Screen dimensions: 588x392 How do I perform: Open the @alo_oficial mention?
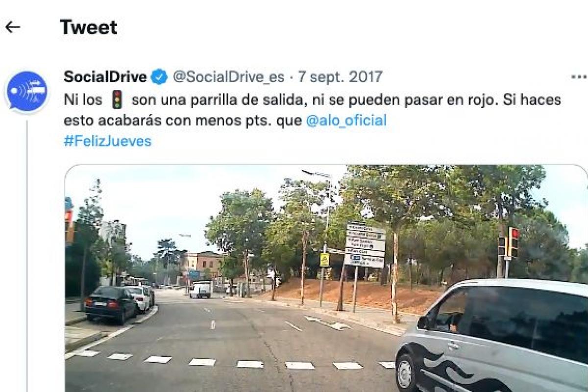point(346,121)
